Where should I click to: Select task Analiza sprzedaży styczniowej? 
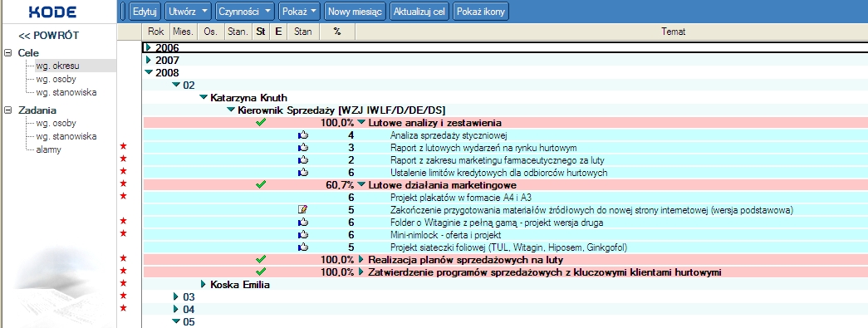tap(449, 135)
